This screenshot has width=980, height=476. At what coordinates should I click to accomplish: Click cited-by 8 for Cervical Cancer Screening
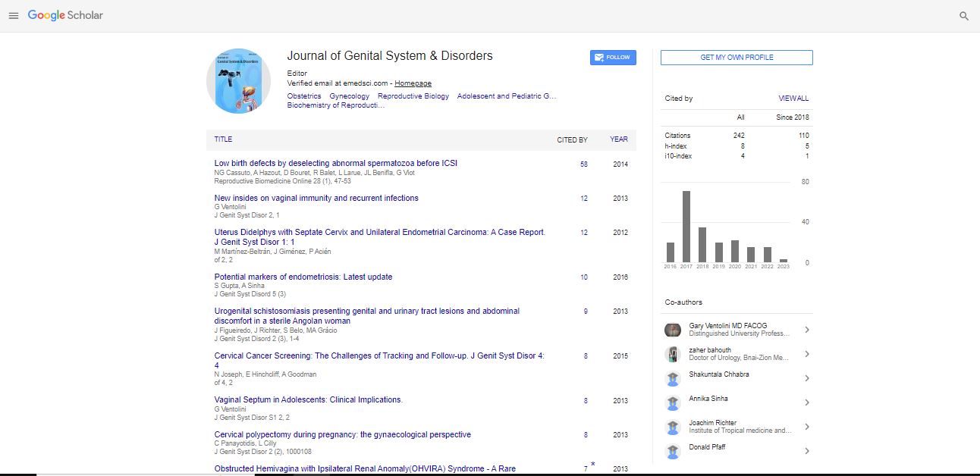coord(586,356)
